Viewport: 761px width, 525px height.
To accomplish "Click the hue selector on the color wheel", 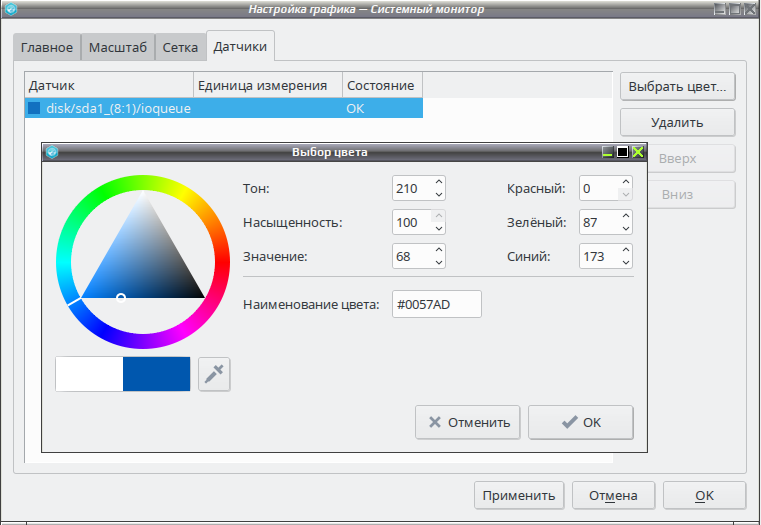I will (x=74, y=301).
